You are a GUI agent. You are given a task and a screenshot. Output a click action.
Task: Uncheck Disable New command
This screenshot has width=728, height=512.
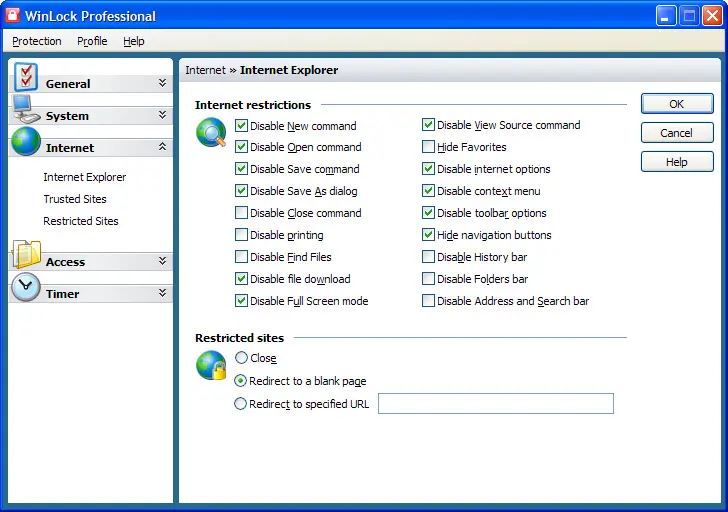click(x=241, y=125)
